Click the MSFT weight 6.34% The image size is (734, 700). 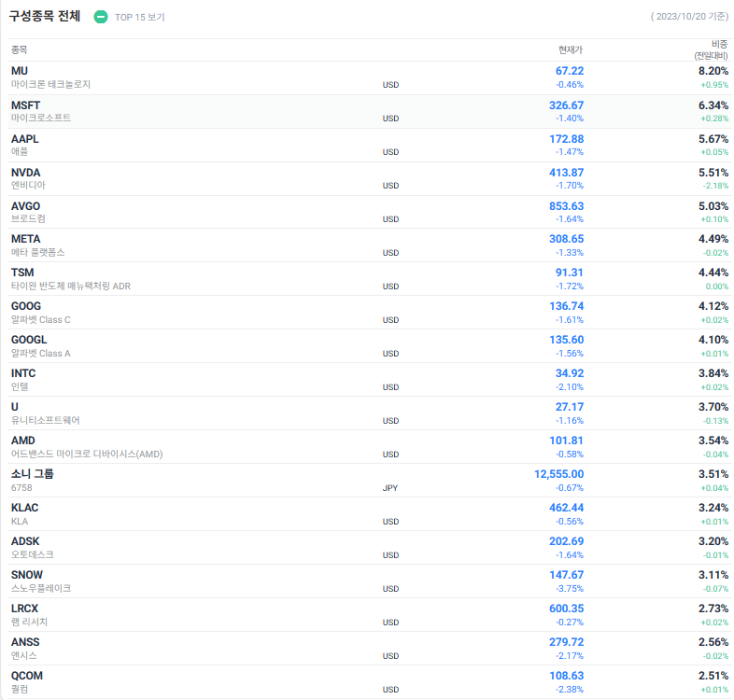coord(713,105)
